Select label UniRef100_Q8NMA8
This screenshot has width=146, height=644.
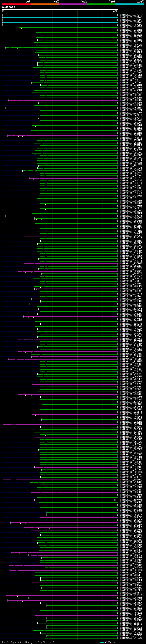pos(131,598)
